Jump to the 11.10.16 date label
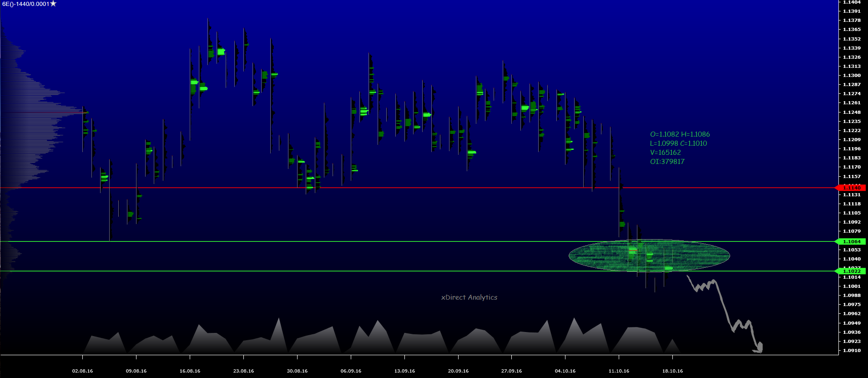The image size is (868, 378). coord(619,371)
